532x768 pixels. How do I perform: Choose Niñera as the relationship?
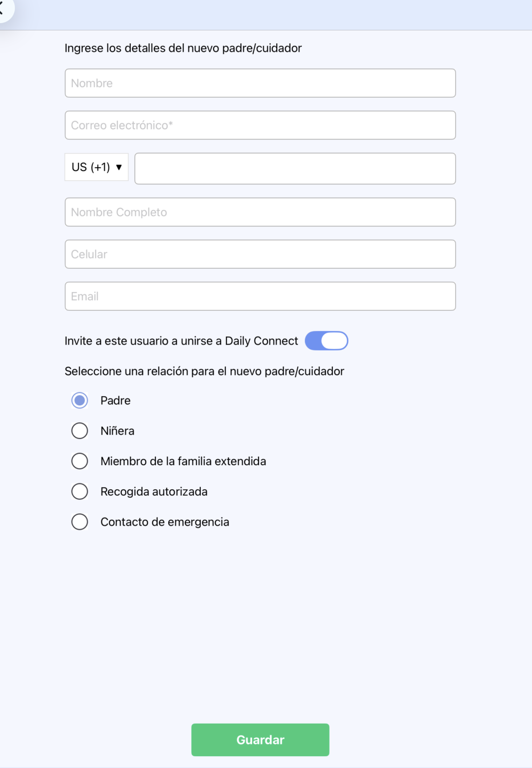80,431
